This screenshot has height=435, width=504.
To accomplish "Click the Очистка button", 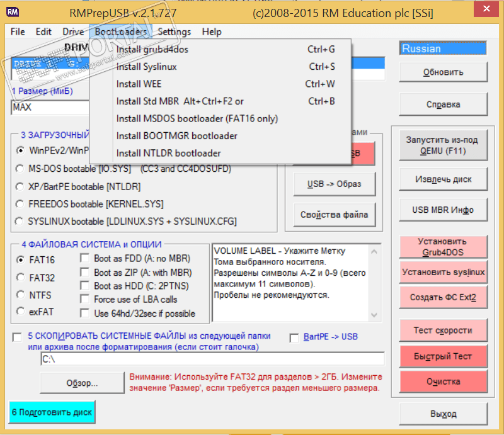I will [444, 381].
